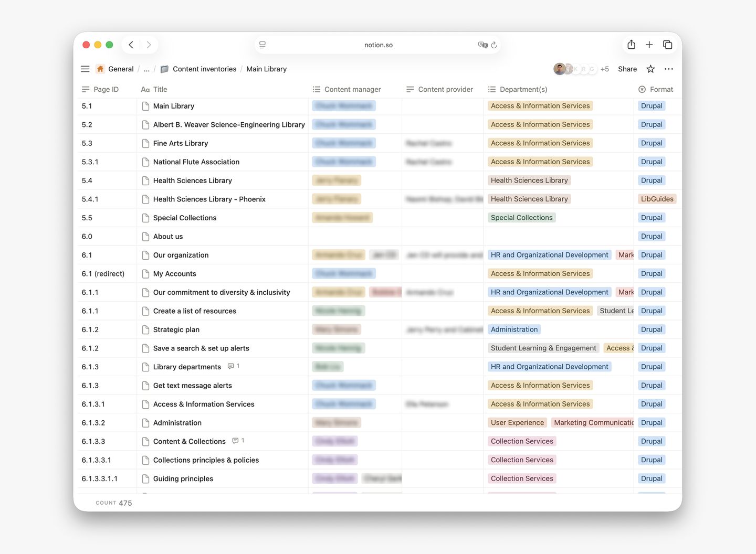756x554 pixels.
Task: Select the Special Collections department tag
Action: 521,217
